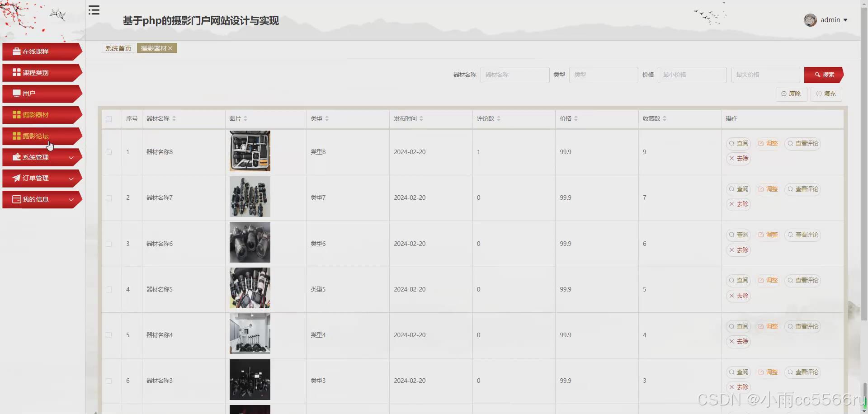The image size is (868, 414).
Task: Switch to the 系统首页 tab
Action: click(118, 48)
